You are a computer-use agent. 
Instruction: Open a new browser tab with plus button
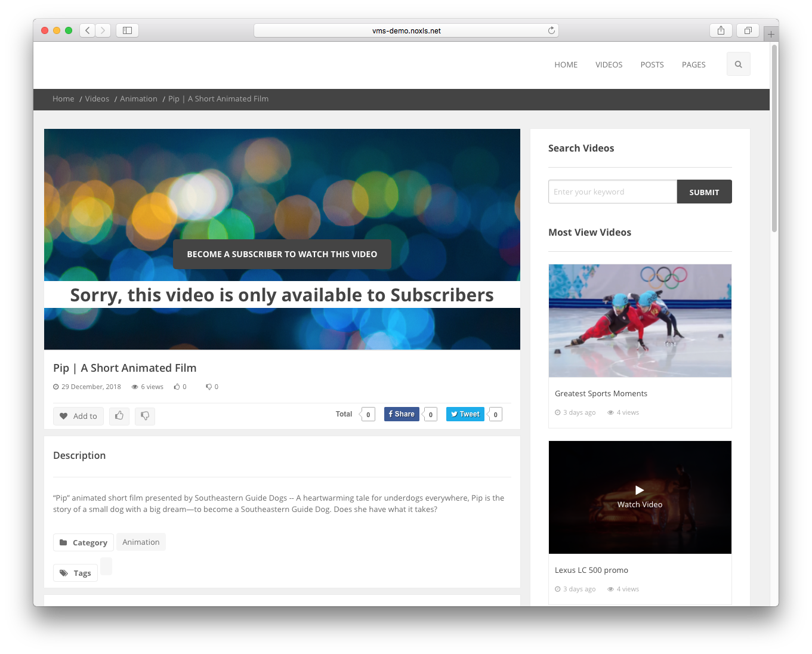(771, 33)
